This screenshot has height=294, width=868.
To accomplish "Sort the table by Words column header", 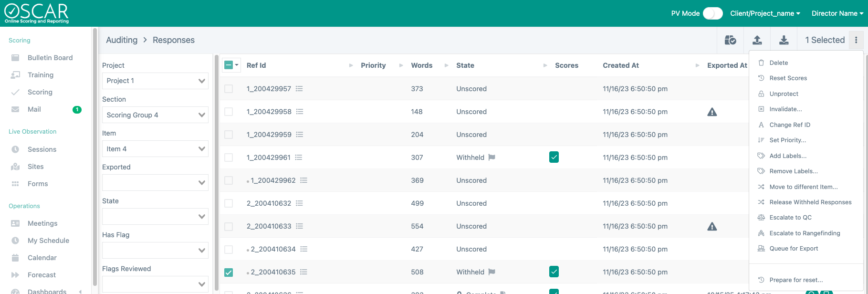I will (421, 65).
